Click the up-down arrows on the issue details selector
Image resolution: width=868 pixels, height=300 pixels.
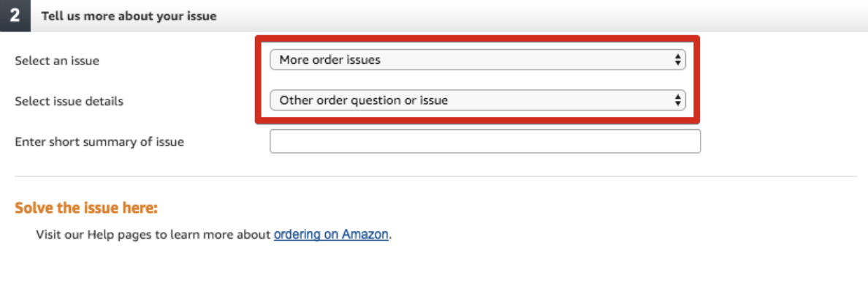(678, 100)
